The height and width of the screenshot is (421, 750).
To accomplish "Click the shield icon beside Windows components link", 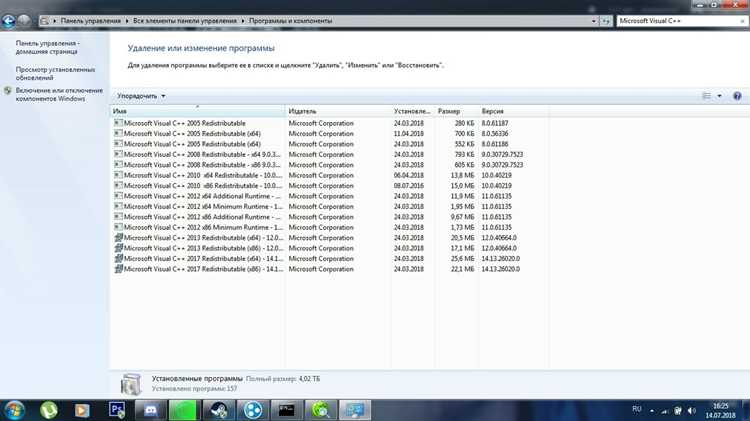I will click(x=8, y=90).
